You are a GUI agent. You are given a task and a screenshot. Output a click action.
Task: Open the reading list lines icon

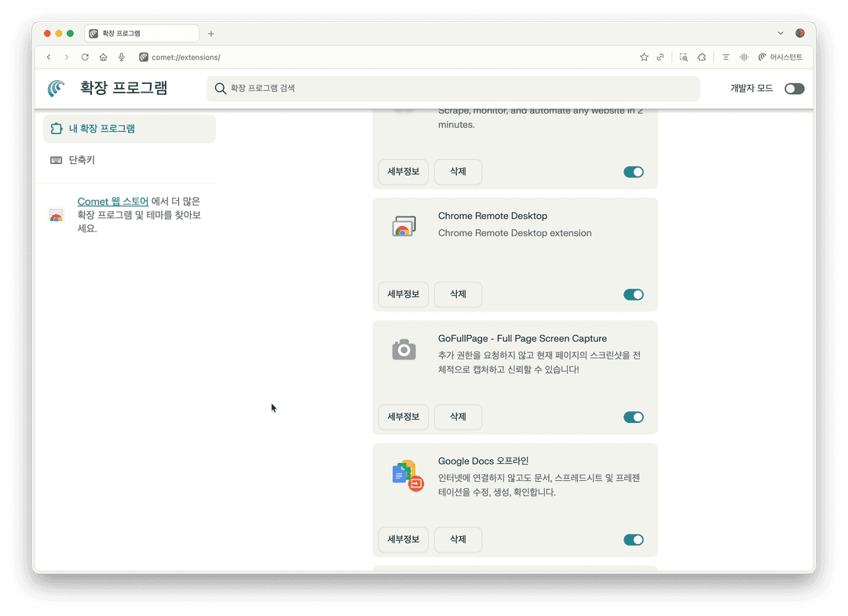coord(726,57)
